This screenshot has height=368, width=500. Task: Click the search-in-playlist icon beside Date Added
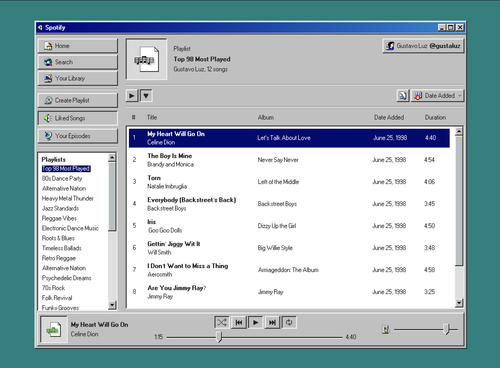tap(403, 96)
